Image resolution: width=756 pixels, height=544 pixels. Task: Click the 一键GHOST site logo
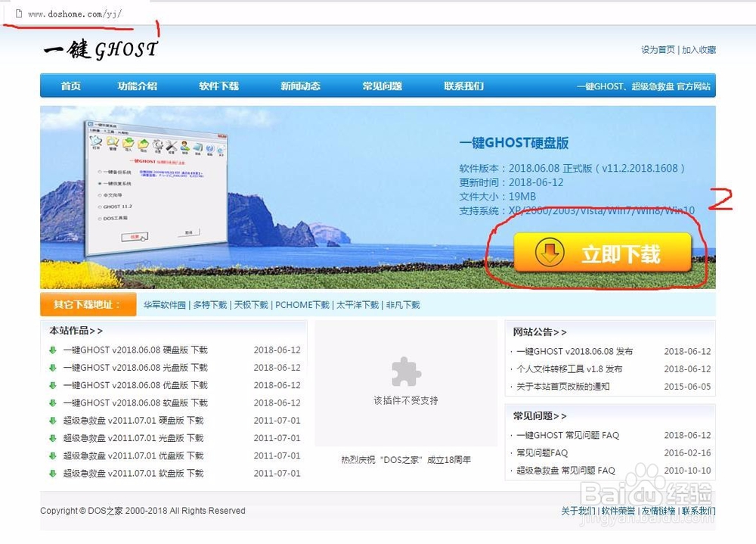coord(101,49)
